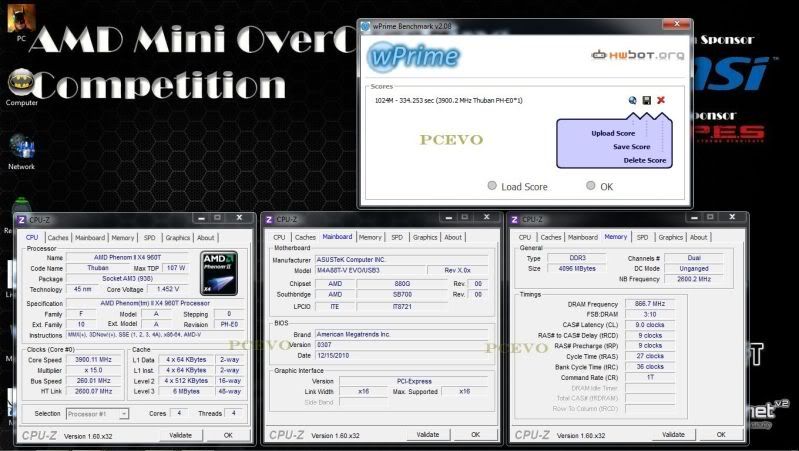Open the Network desktop icon
The image size is (799, 451).
[x=21, y=148]
